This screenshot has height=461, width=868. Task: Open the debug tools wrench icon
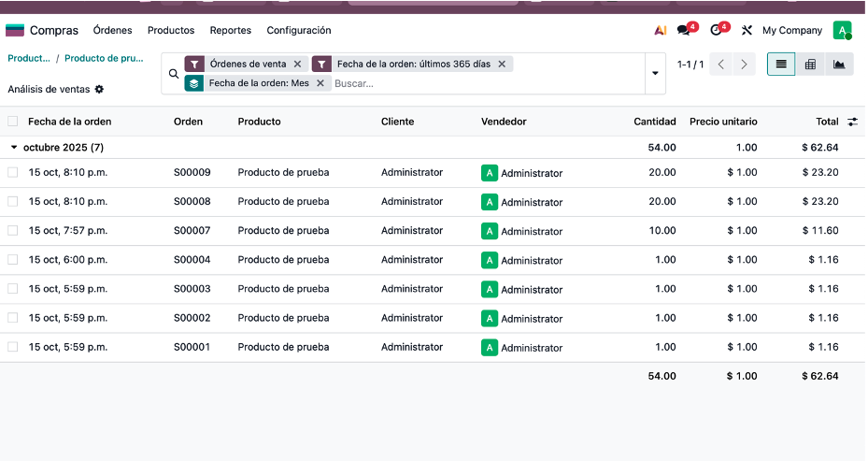click(747, 30)
